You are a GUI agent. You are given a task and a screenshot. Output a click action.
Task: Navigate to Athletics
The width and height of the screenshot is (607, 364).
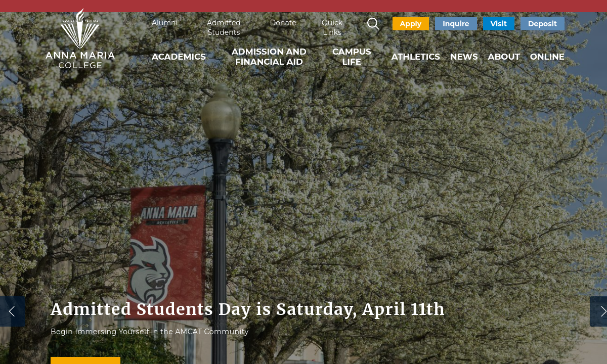pyautogui.click(x=415, y=57)
